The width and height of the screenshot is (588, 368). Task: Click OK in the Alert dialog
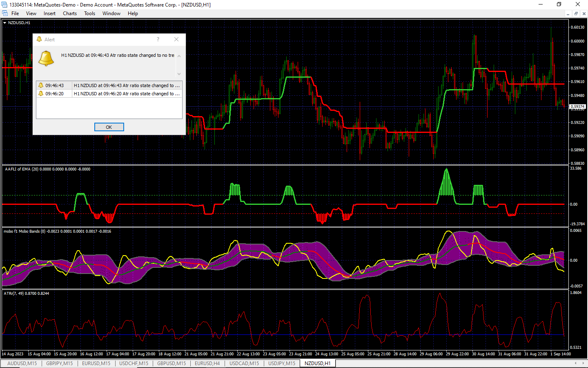(x=109, y=127)
